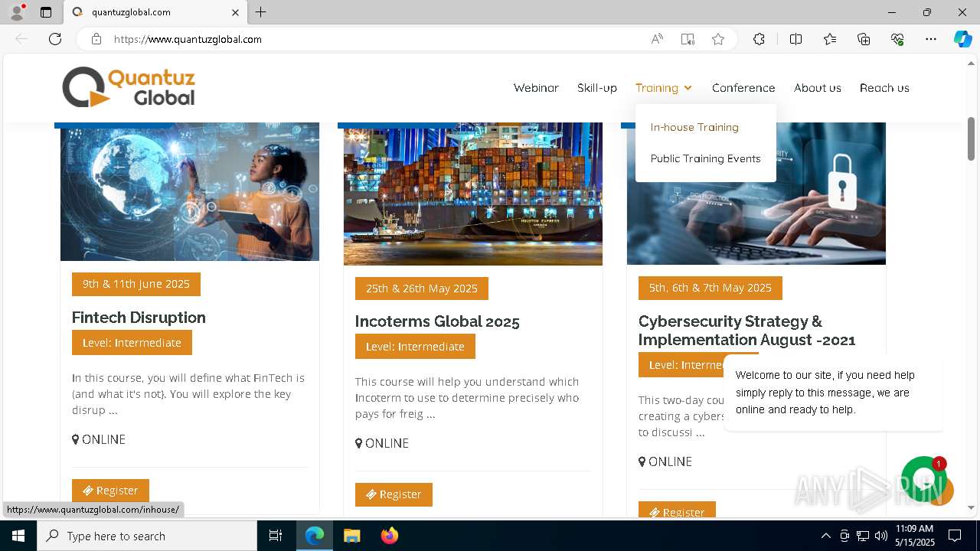The height and width of the screenshot is (551, 980).
Task: Click ONLINE location under Incoterms Global
Action: pos(382,443)
